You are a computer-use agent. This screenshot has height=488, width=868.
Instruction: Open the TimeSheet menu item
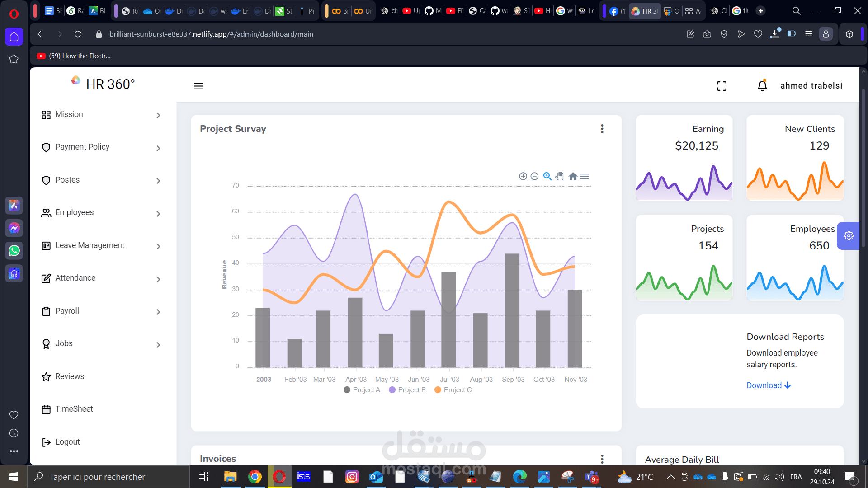tap(74, 409)
